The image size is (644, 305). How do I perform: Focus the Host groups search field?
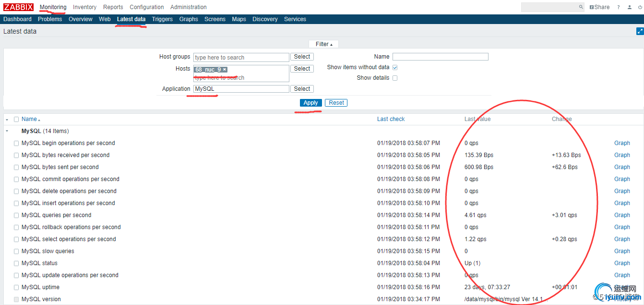[241, 57]
